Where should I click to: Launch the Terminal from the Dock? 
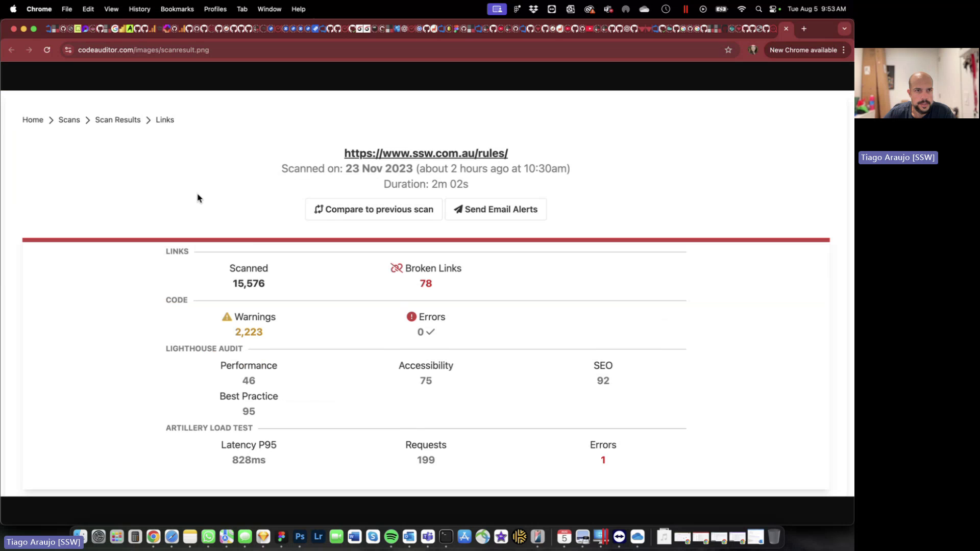coord(446,537)
